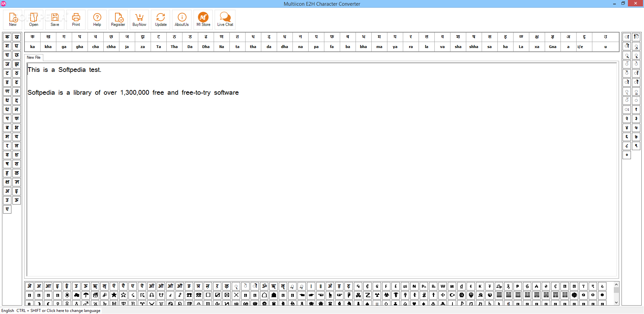Save the document with the Save icon
The height and width of the screenshot is (314, 644).
pyautogui.click(x=55, y=19)
